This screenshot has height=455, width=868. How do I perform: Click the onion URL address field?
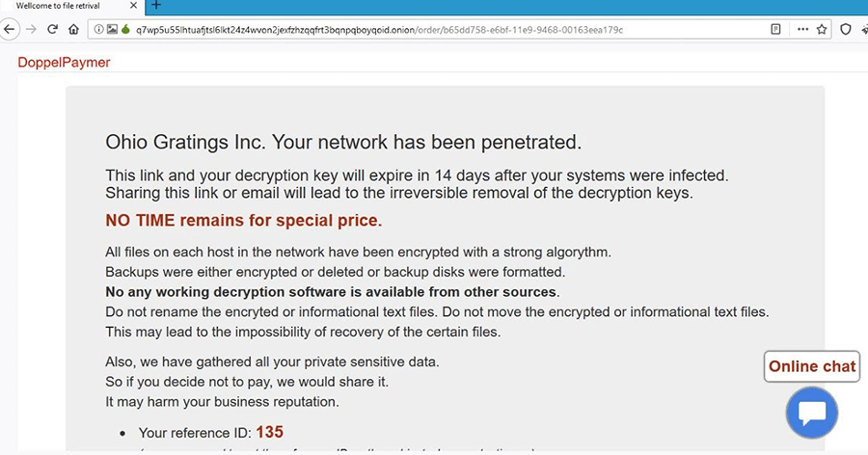pos(386,29)
